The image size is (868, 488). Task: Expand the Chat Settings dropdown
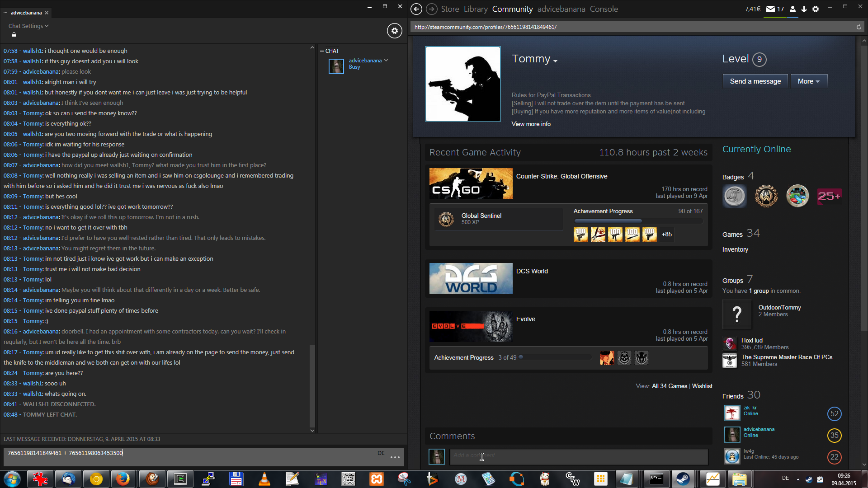28,26
